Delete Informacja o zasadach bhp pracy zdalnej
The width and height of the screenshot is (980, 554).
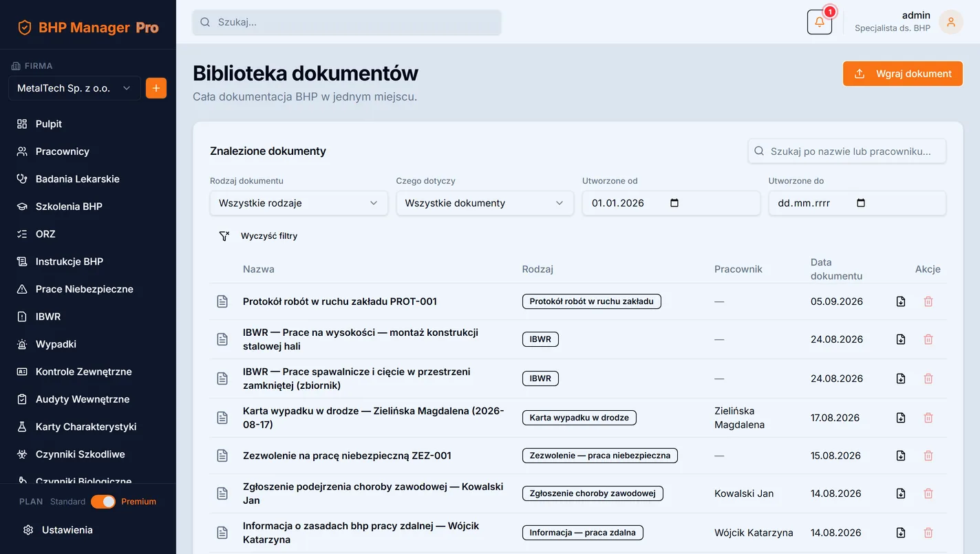[928, 533]
